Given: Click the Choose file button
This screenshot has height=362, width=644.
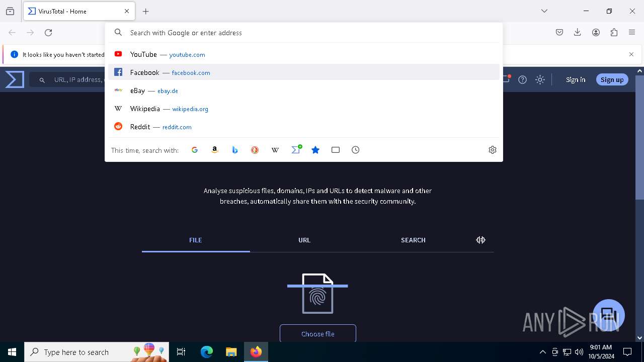Looking at the screenshot, I should [318, 334].
